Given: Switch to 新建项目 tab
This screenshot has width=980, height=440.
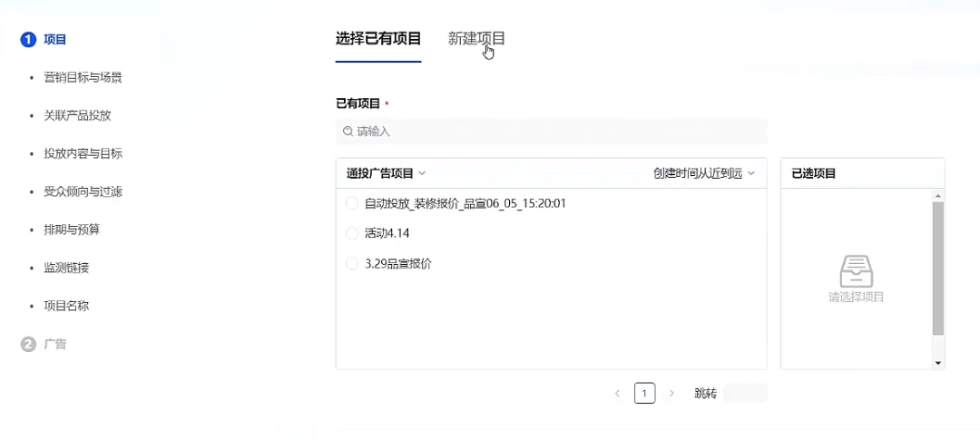Looking at the screenshot, I should point(476,38).
